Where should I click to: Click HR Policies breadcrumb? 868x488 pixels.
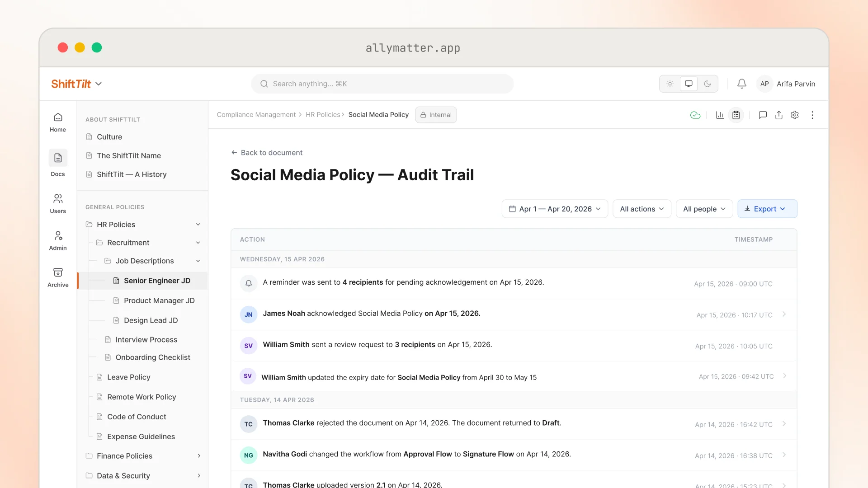[x=323, y=115]
